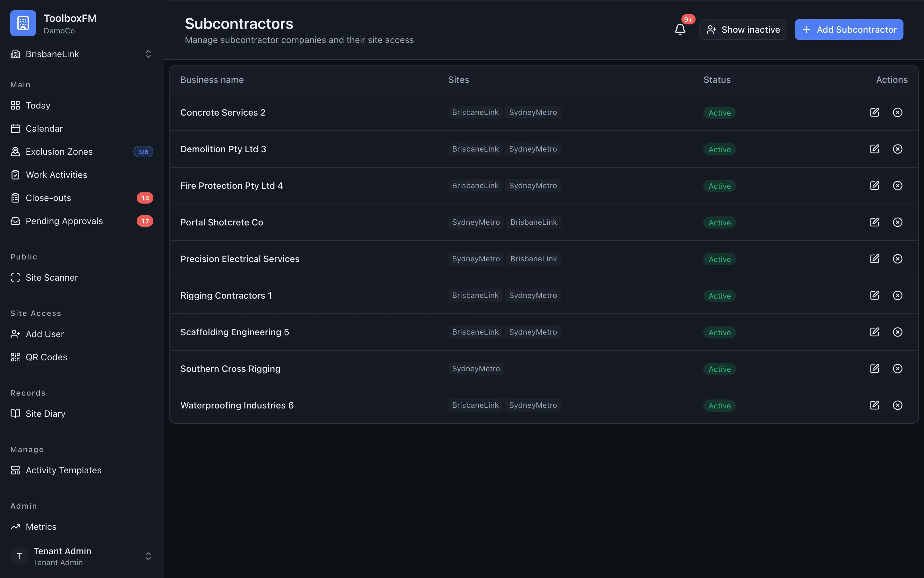Deactivate Rigging Contractors 1 using circle-x icon
This screenshot has height=578, width=924.
897,295
